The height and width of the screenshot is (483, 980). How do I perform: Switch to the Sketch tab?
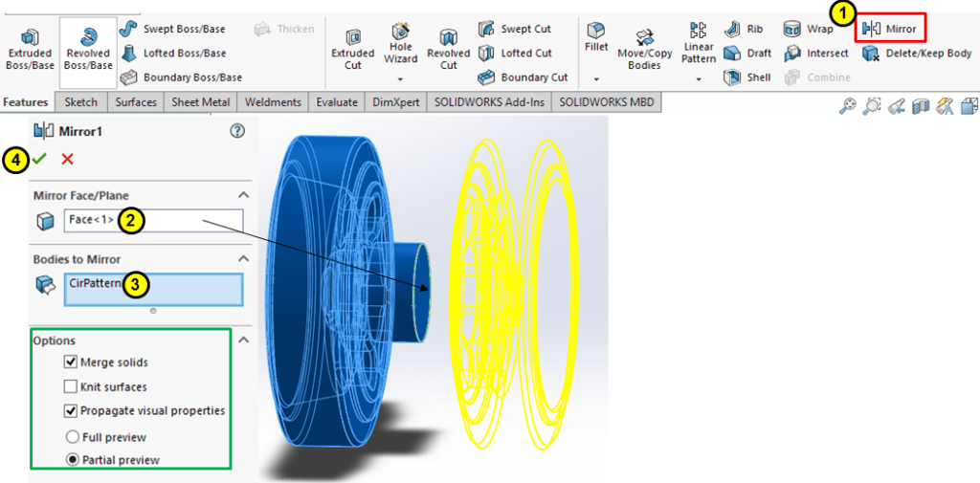click(81, 102)
